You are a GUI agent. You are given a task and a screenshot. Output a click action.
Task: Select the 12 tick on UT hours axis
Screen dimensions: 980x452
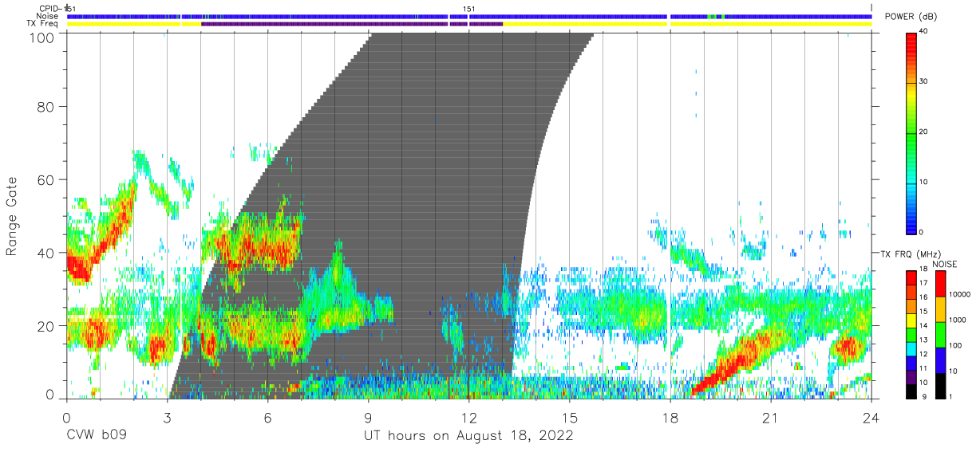tap(469, 417)
